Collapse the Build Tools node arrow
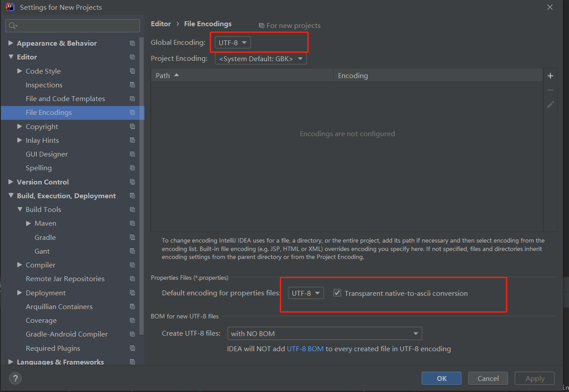This screenshot has width=569, height=392. [20, 209]
